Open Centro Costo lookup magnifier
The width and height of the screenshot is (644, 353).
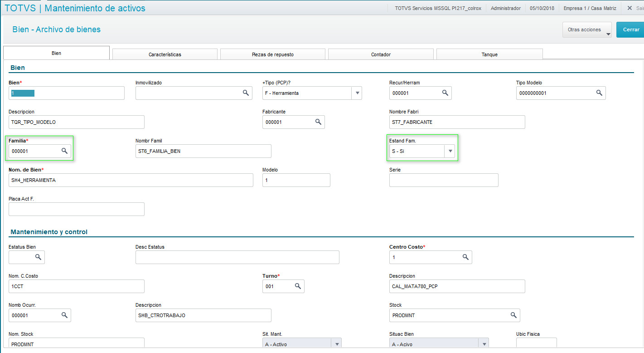465,257
